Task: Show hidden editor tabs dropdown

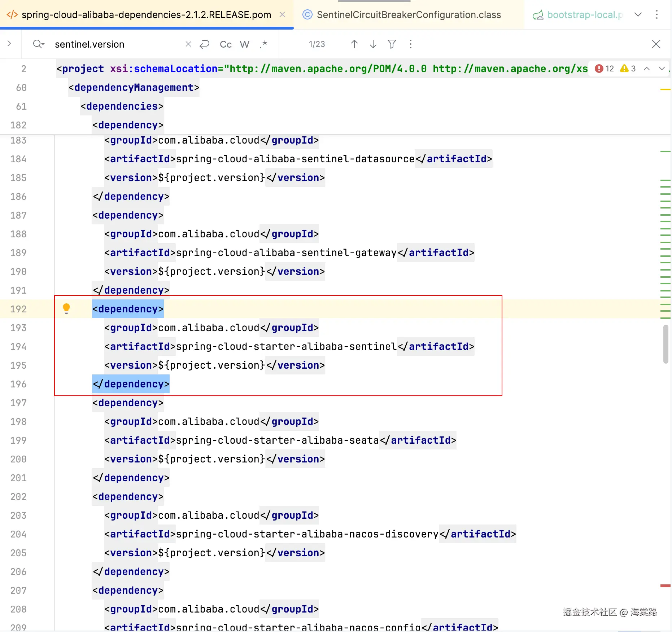Action: click(x=638, y=15)
